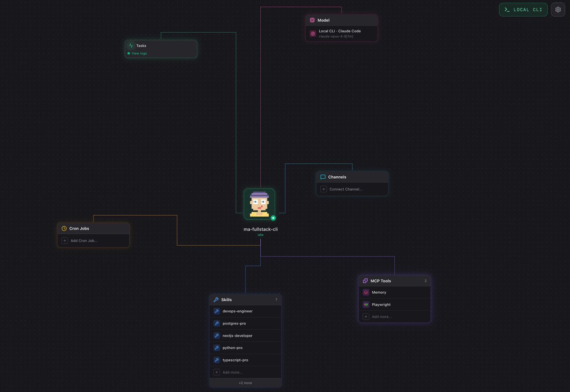Expand the +2 more skills row

(x=246, y=382)
